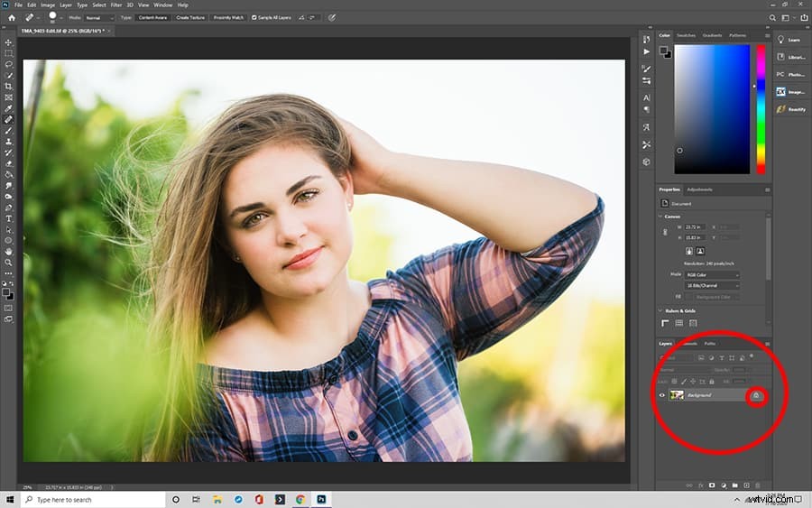
Task: Select Create Texture type button
Action: [x=190, y=18]
